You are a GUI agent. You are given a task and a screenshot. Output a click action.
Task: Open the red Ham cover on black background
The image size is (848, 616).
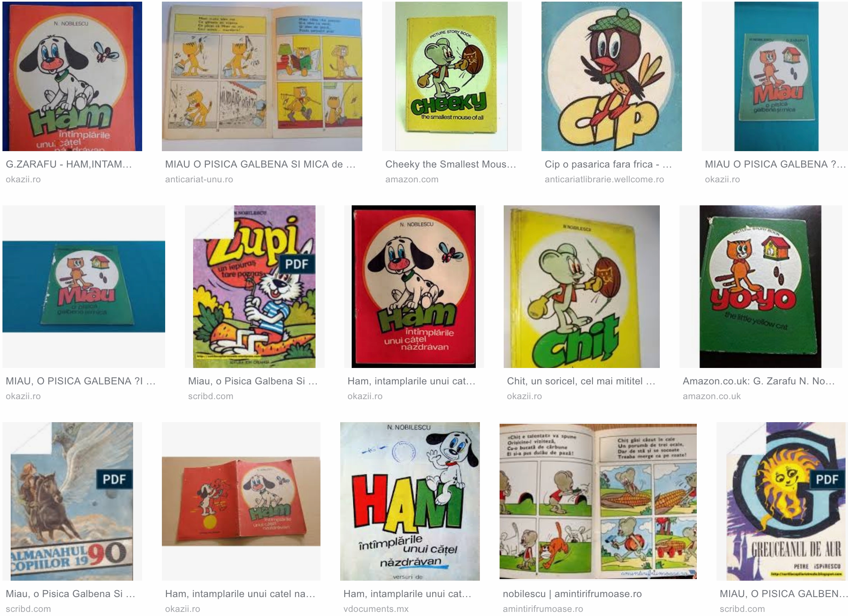414,287
